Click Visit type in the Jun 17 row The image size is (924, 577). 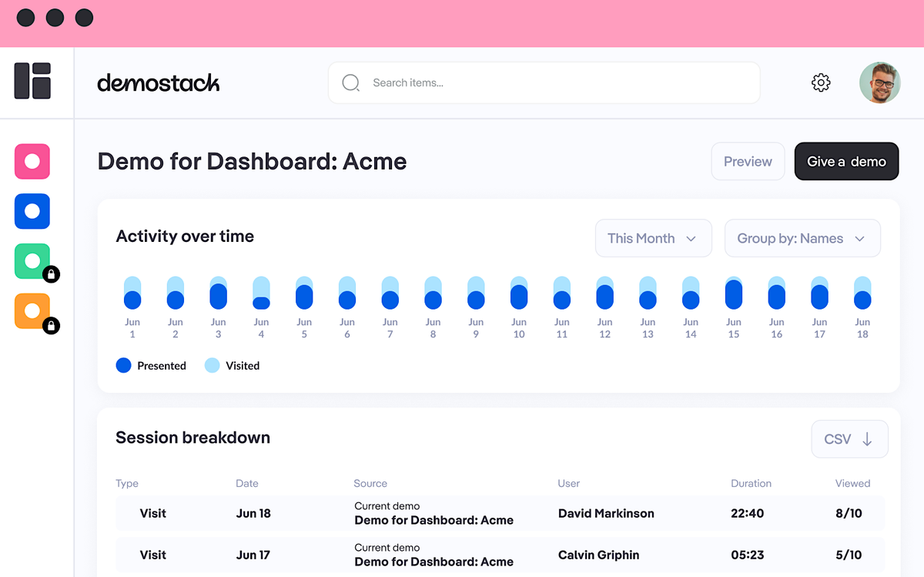[152, 555]
